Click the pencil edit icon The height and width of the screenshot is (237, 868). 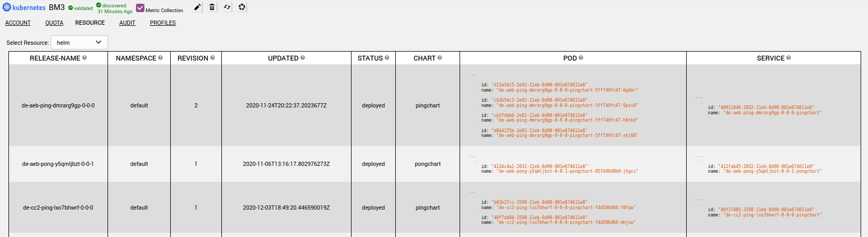pos(197,7)
